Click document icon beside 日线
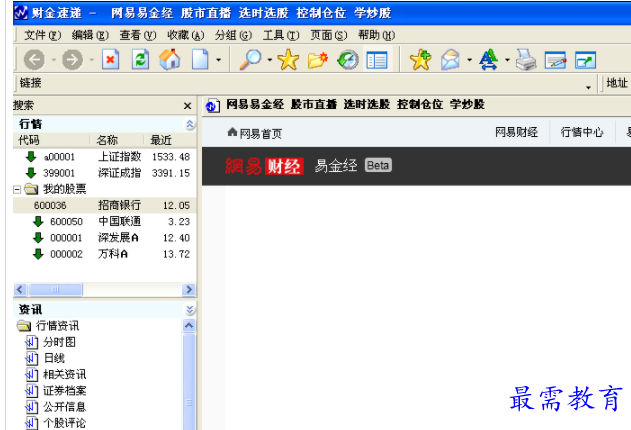This screenshot has height=430, width=631. pos(31,358)
